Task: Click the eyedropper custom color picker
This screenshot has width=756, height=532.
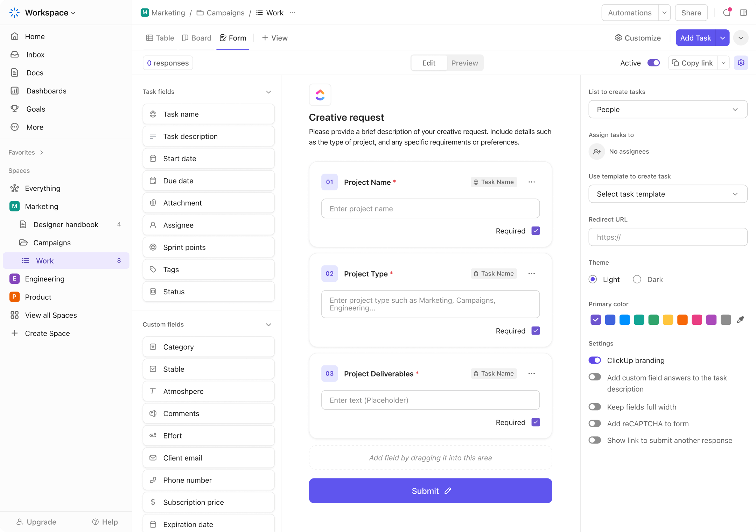Action: (740, 320)
